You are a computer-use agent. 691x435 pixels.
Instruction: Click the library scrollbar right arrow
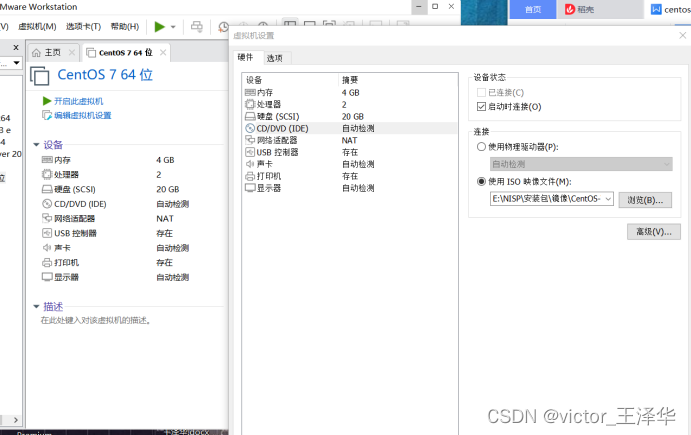16,420
